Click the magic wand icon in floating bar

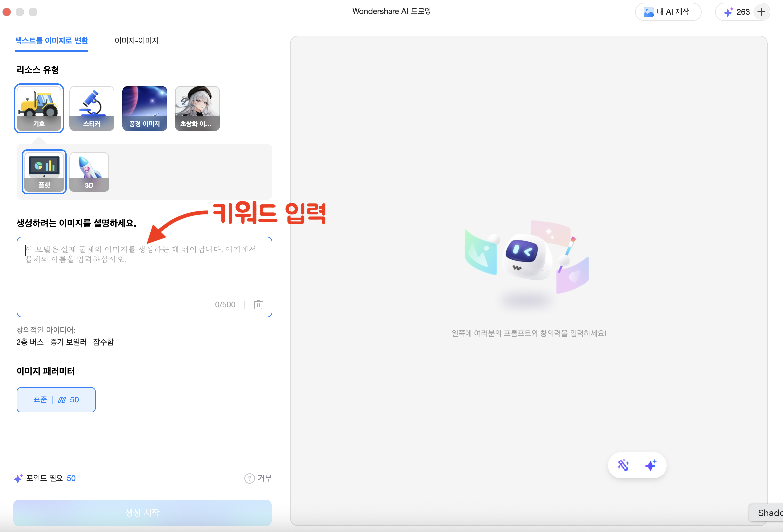[x=623, y=465]
